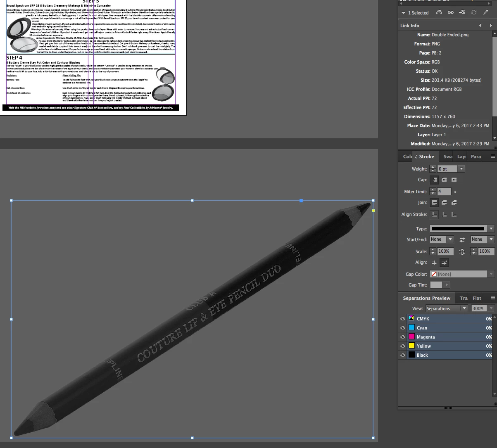
Task: Click the Yellow ink color swatch
Action: tap(411, 346)
